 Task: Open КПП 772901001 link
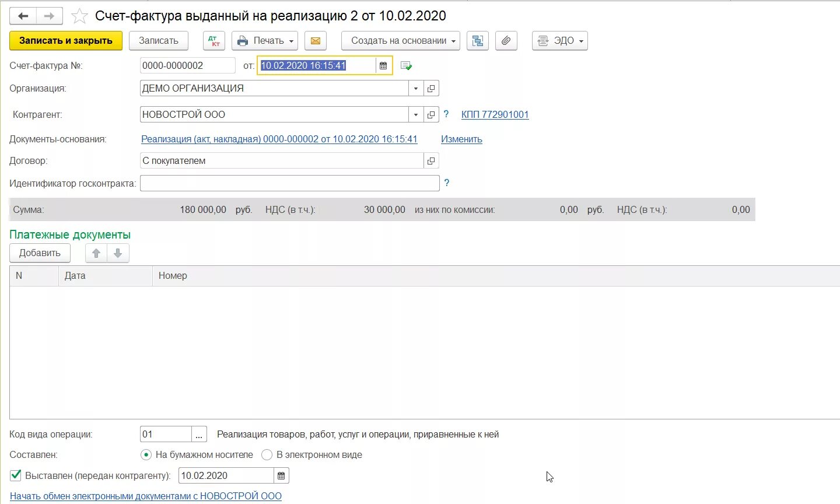(x=495, y=115)
